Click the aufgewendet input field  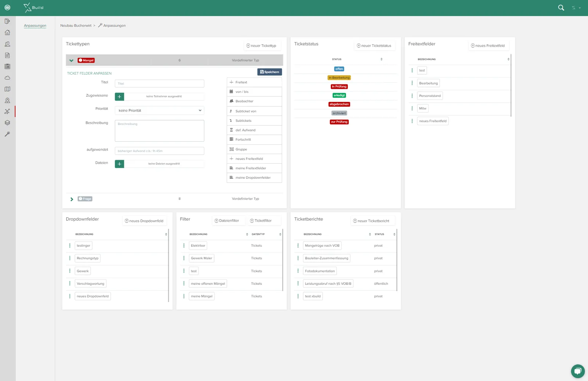tap(159, 151)
